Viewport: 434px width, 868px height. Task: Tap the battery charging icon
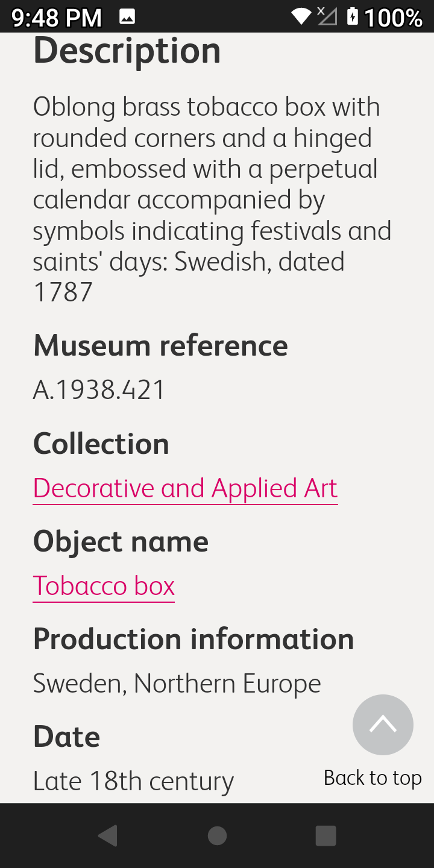[x=353, y=17]
